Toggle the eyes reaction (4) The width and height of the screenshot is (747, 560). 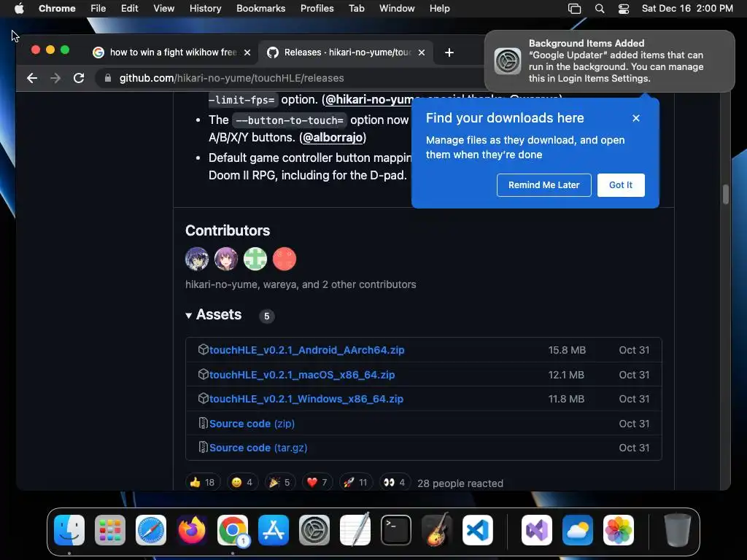click(x=395, y=483)
